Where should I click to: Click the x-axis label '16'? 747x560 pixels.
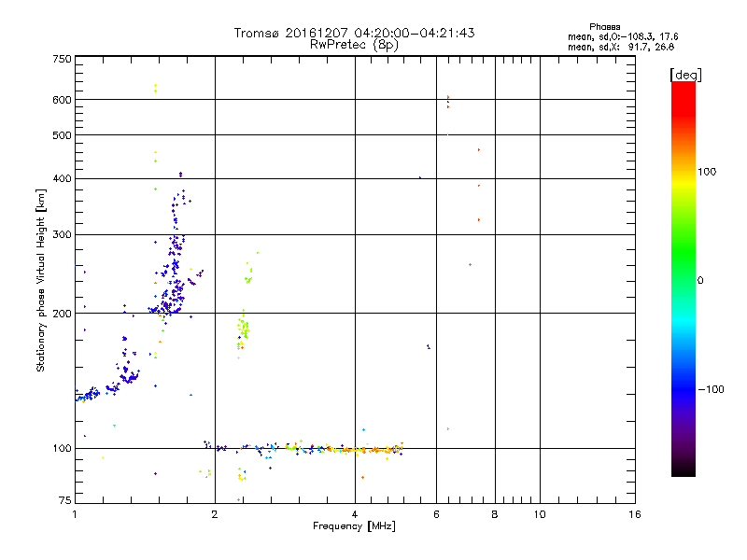635,514
